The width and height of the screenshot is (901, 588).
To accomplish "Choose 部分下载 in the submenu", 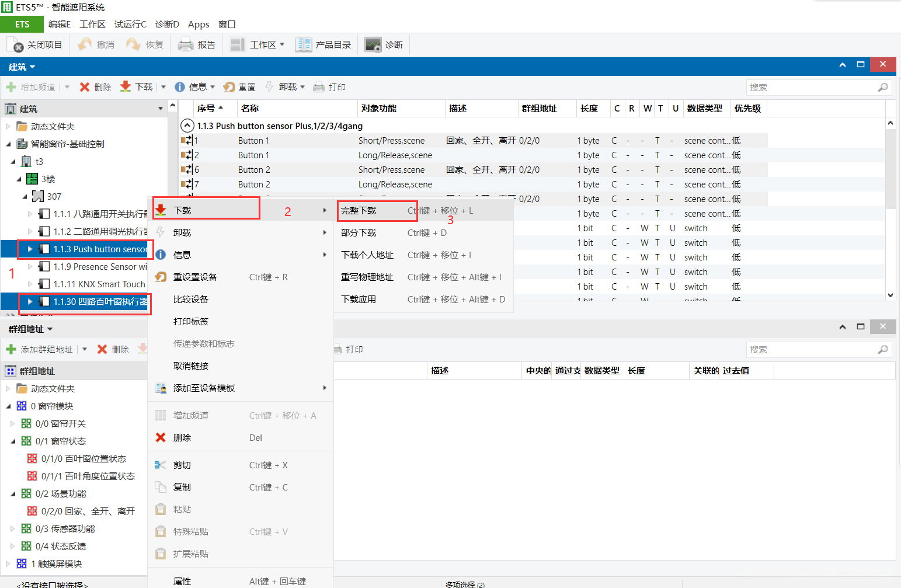I will (x=423, y=232).
